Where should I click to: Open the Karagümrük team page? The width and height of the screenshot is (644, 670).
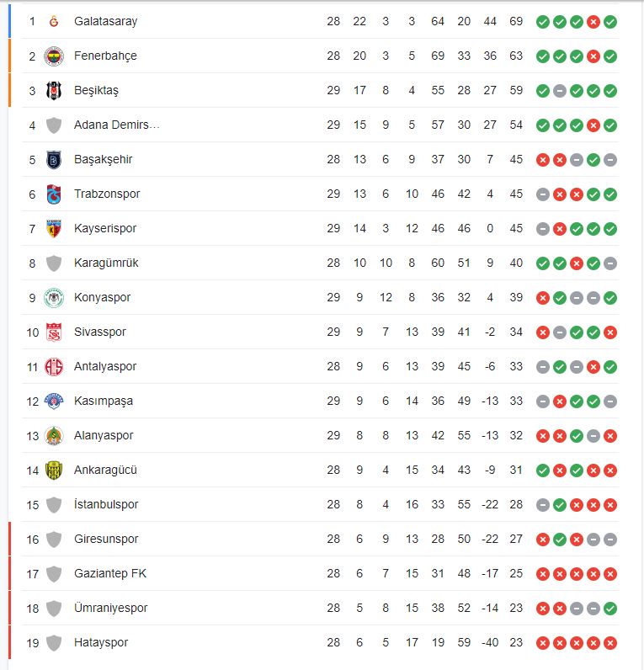coord(106,263)
